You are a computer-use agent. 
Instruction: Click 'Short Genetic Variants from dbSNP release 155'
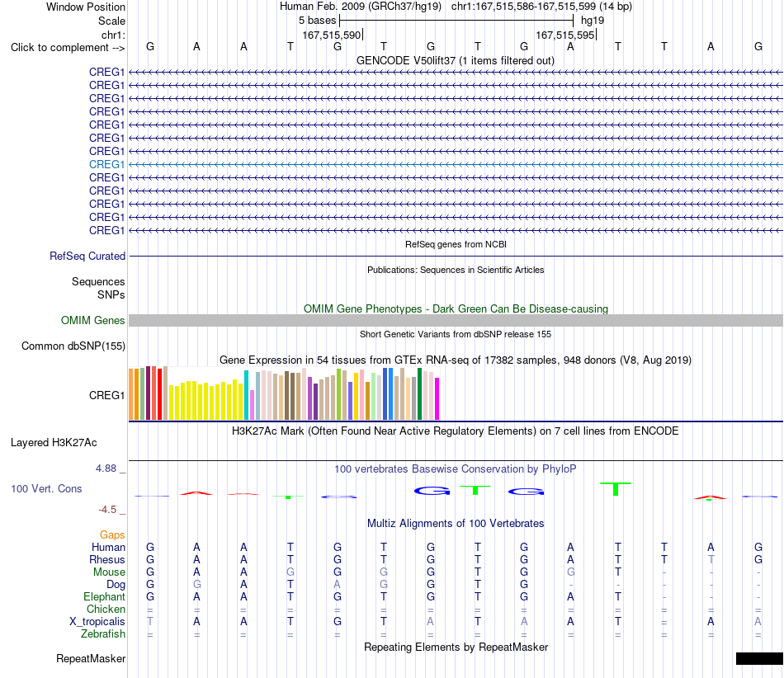click(x=456, y=334)
